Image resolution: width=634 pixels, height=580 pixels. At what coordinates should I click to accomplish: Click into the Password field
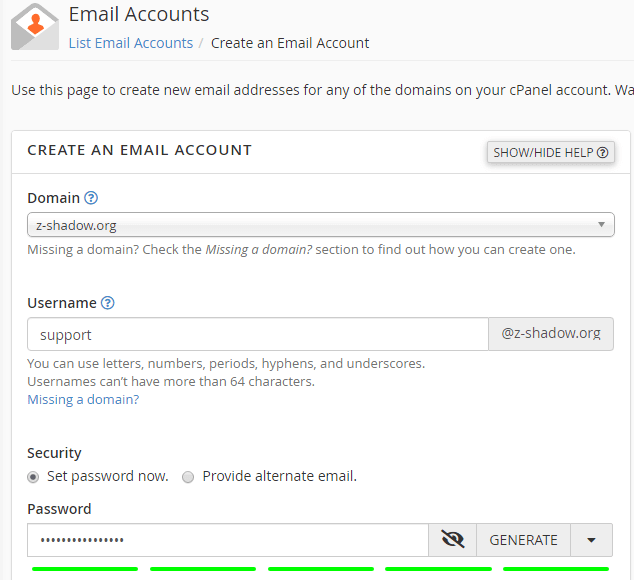[228, 540]
